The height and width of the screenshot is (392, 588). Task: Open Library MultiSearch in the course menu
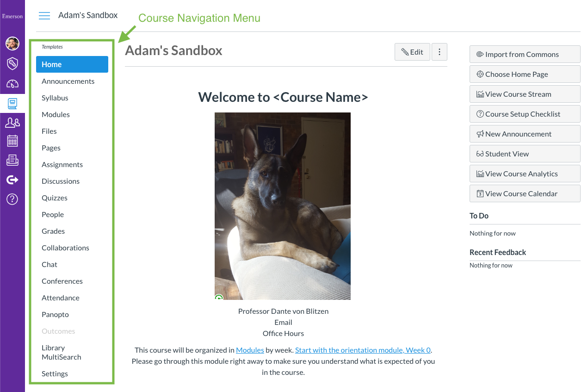61,352
